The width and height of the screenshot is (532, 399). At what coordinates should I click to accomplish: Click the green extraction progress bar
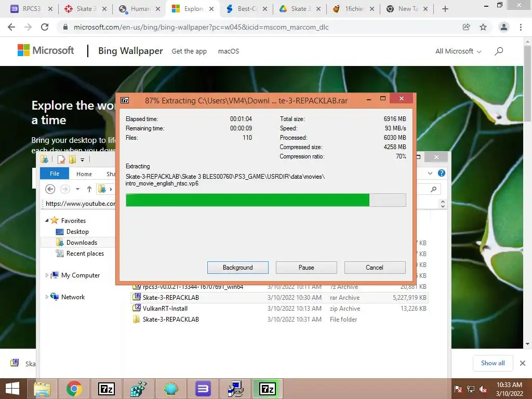(265, 200)
